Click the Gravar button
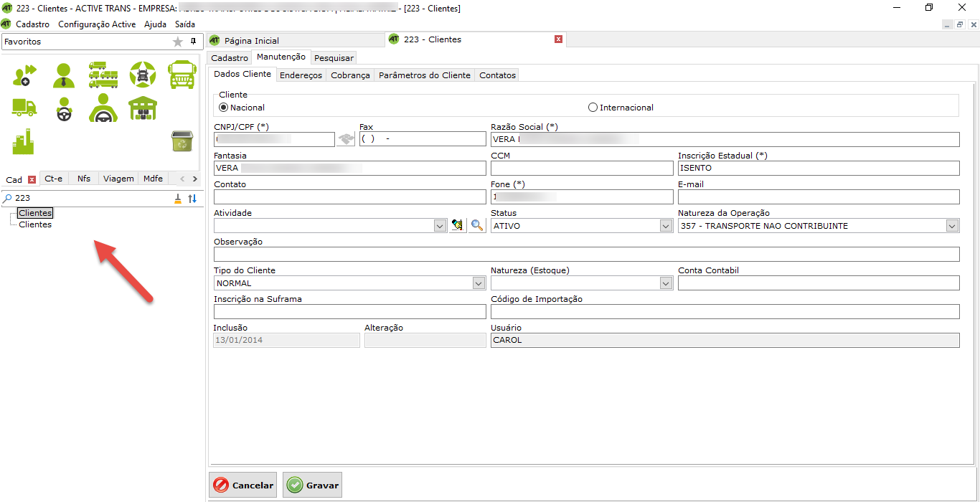The image size is (980, 502). pos(312,486)
